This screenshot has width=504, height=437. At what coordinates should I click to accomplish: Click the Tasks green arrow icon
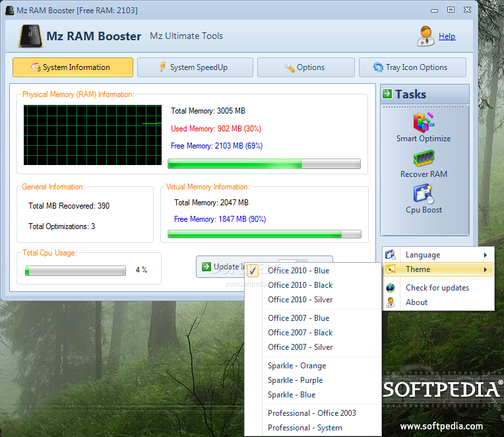click(x=387, y=94)
